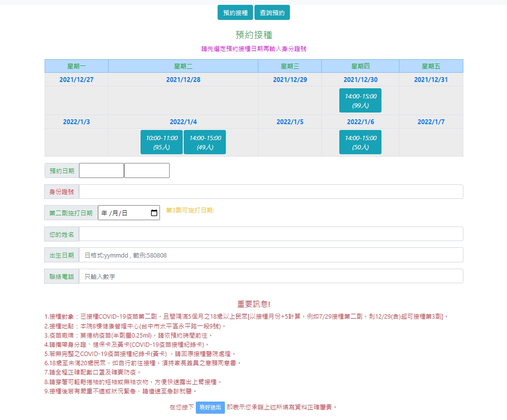The height and width of the screenshot is (420, 507).
Task: Select 2021/12/30 slot 14:00-15:00 (99人)
Action: coord(360,100)
